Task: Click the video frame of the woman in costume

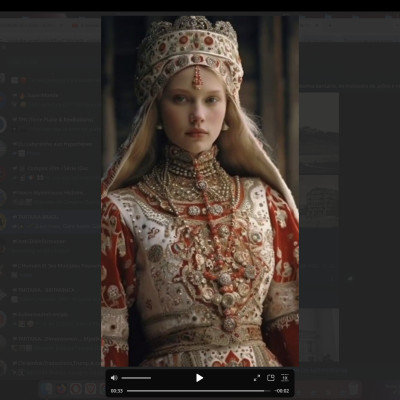Action: click(200, 191)
